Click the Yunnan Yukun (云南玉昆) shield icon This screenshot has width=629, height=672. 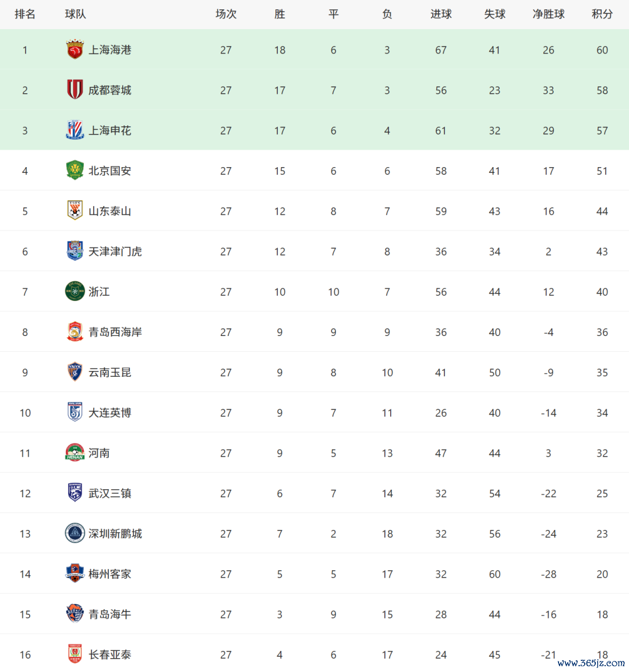(75, 372)
